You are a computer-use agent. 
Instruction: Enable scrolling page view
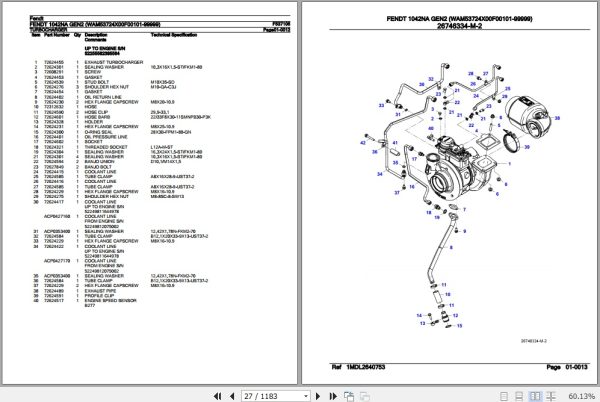pos(519,396)
